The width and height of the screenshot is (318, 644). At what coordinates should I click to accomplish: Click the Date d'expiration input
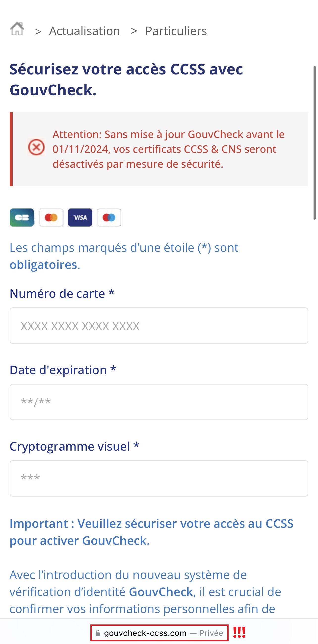[159, 402]
